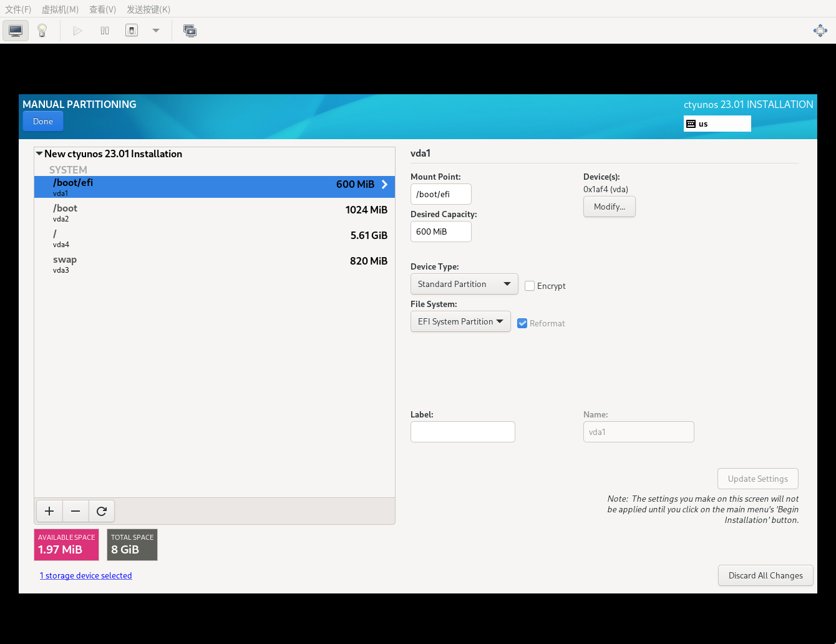Enable the Encrypt checkbox

(530, 286)
